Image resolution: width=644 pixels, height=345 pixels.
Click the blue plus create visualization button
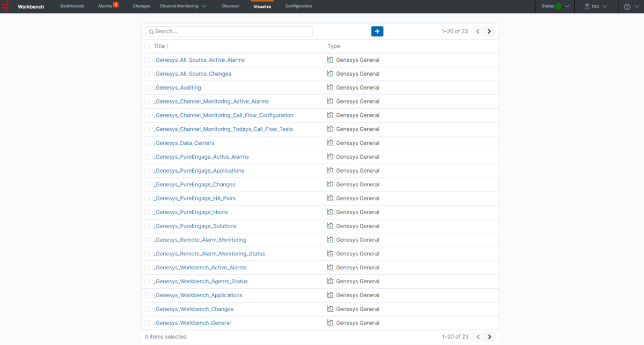pyautogui.click(x=377, y=32)
